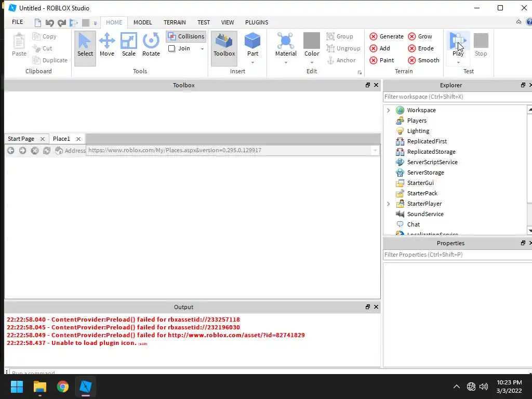Screen dimensions: 532x399
Task: Click the terrain Generate tool
Action: click(x=387, y=36)
